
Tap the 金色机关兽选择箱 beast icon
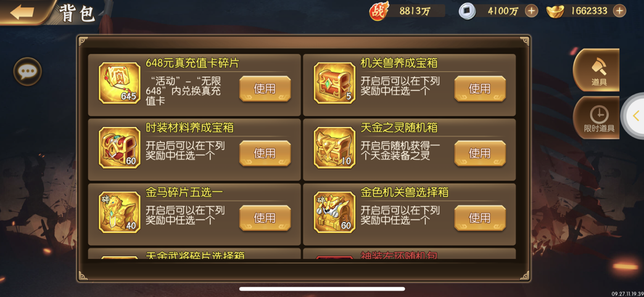[334, 213]
